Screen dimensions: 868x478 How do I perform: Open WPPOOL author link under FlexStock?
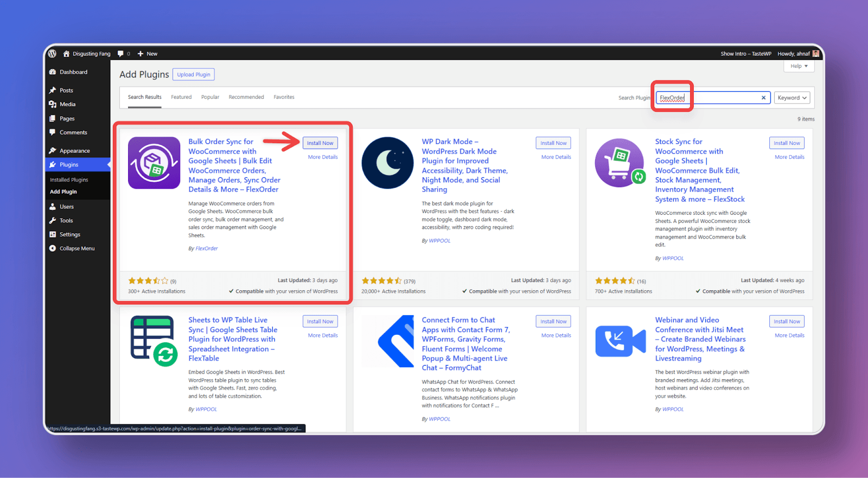(x=673, y=258)
